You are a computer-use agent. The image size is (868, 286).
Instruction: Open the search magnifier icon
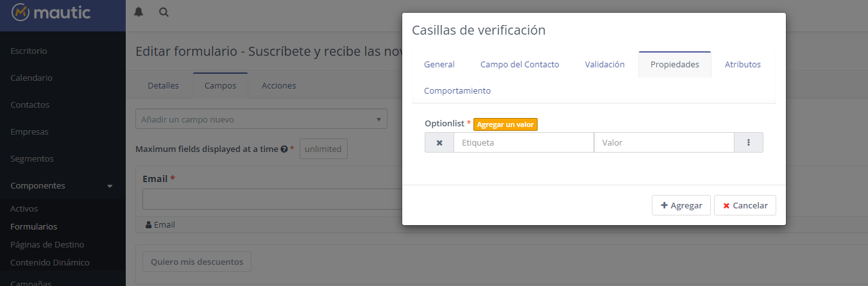click(164, 12)
